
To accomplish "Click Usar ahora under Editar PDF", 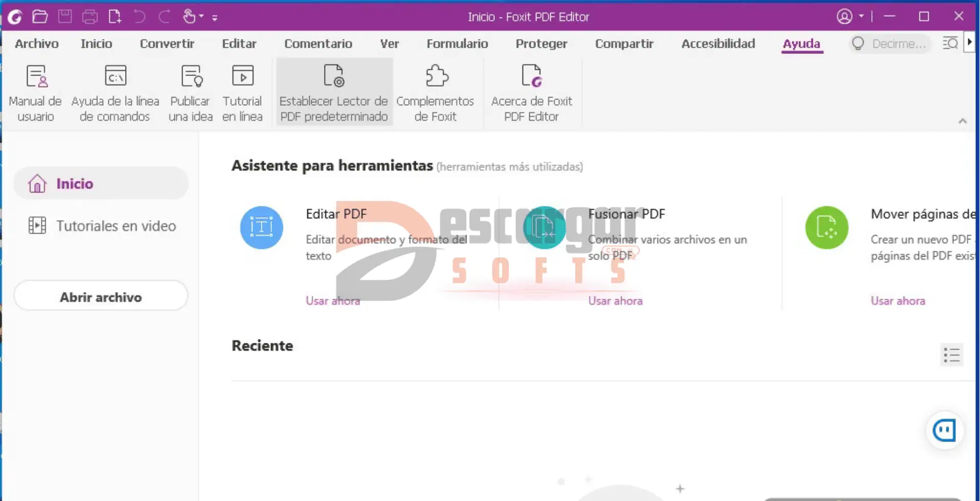I will click(333, 301).
